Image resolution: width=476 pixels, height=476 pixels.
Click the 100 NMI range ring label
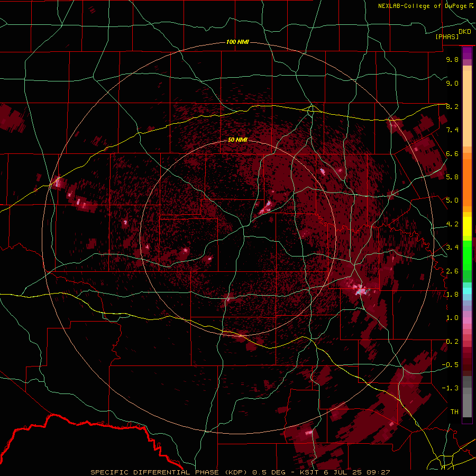(x=237, y=42)
